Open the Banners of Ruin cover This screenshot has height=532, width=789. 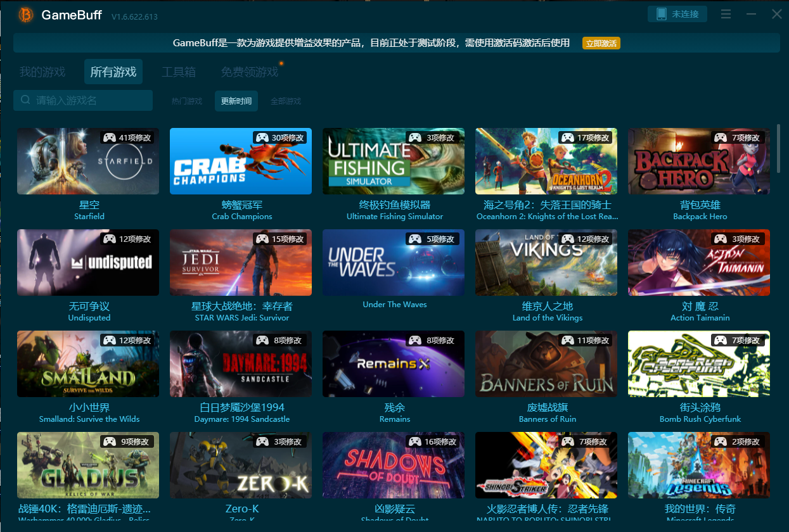click(x=546, y=364)
